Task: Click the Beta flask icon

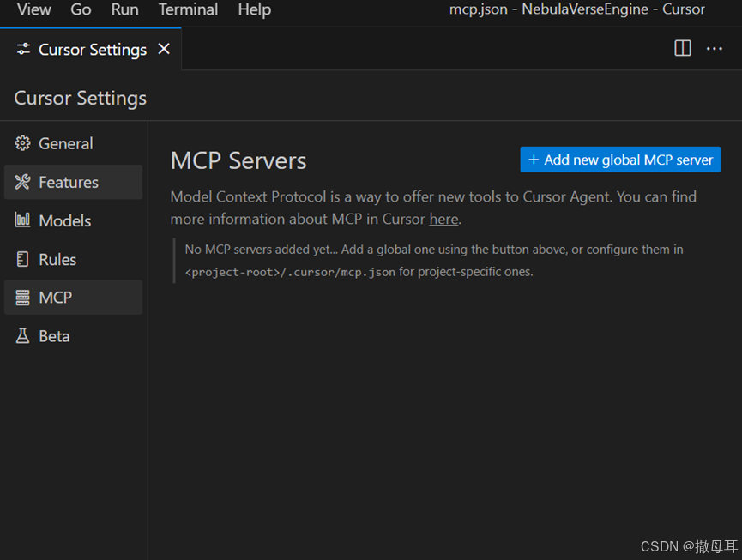Action: (22, 336)
